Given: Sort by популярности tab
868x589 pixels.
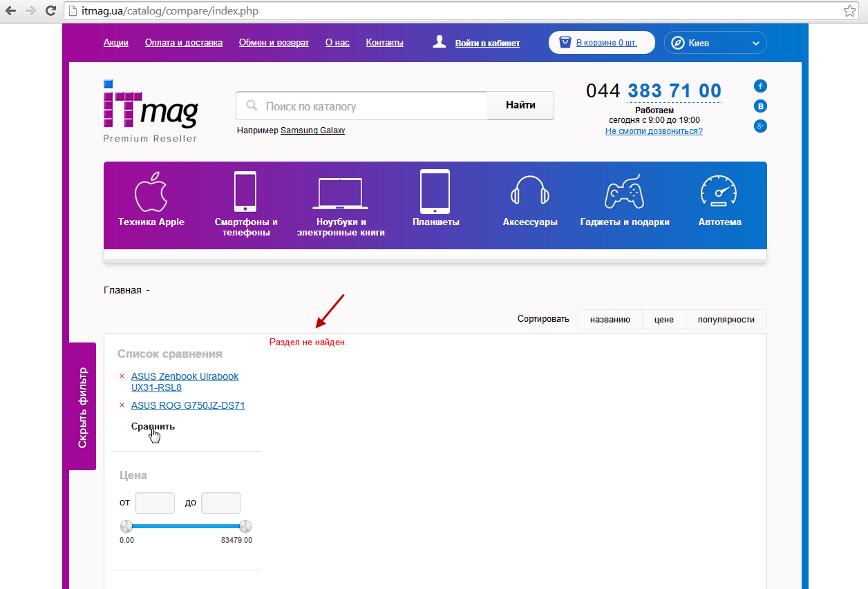Looking at the screenshot, I should coord(726,320).
